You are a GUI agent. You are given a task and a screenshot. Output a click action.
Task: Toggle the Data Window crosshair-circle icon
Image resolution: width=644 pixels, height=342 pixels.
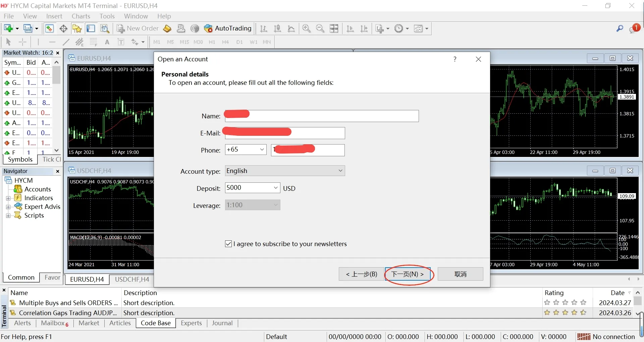[63, 28]
